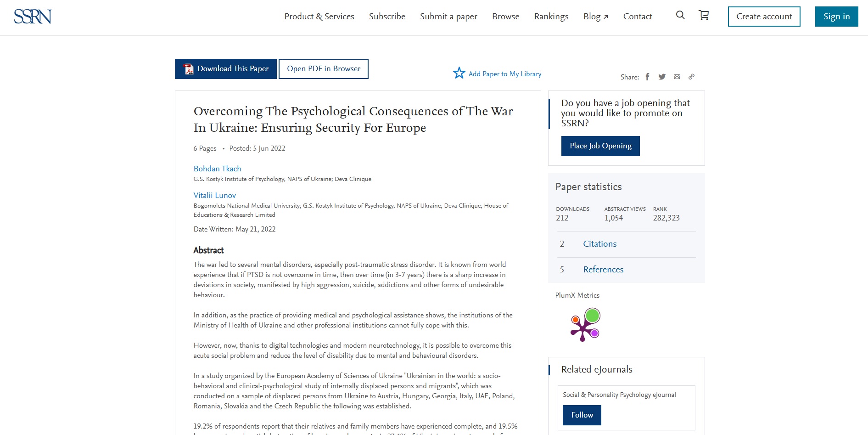Share paper on Facebook

(x=647, y=77)
